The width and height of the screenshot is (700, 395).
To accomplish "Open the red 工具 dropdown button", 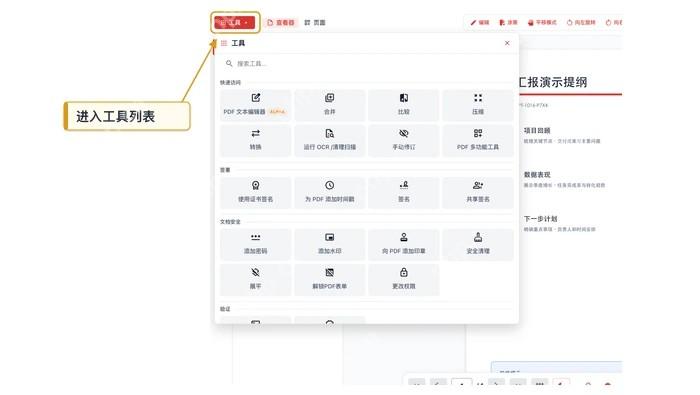I will (x=235, y=22).
